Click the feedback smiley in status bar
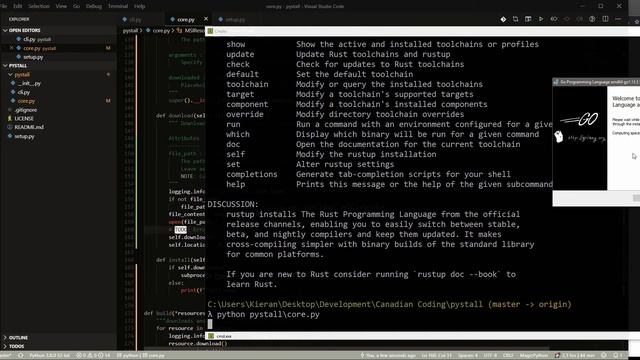The width and height of the screenshot is (640, 360). [x=604, y=355]
